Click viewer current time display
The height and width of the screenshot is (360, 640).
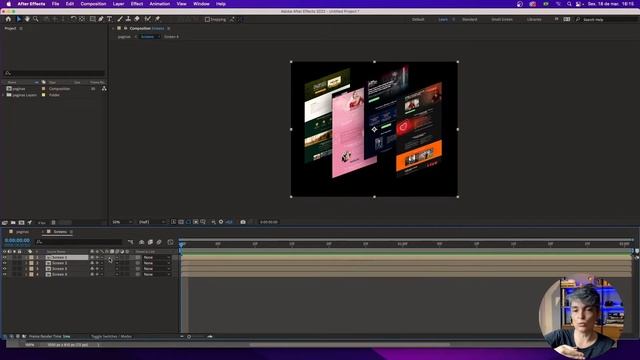tap(269, 222)
